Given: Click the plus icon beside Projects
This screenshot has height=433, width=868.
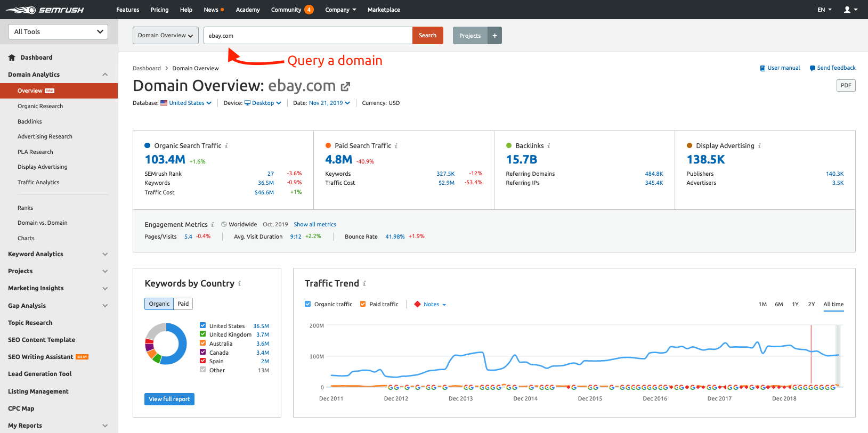Looking at the screenshot, I should coord(494,36).
